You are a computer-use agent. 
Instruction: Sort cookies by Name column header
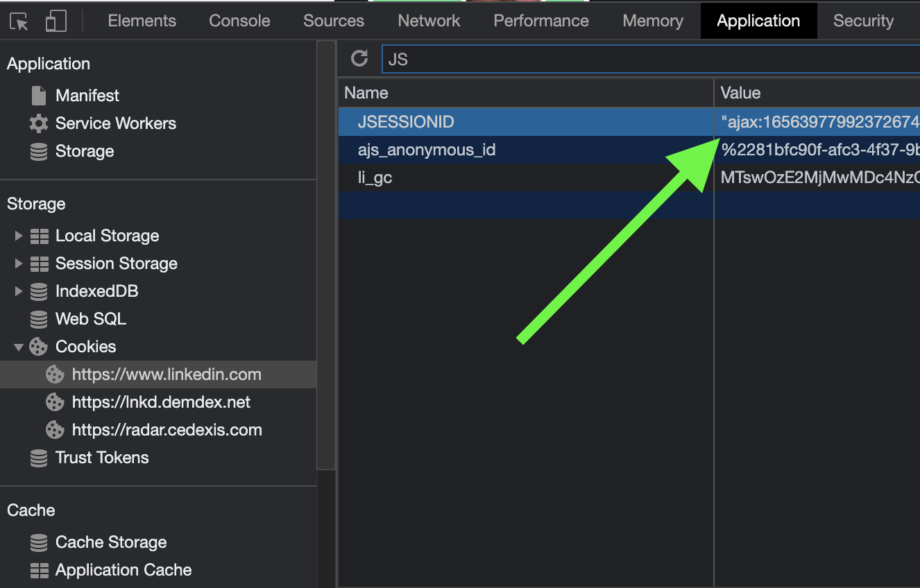[526, 93]
